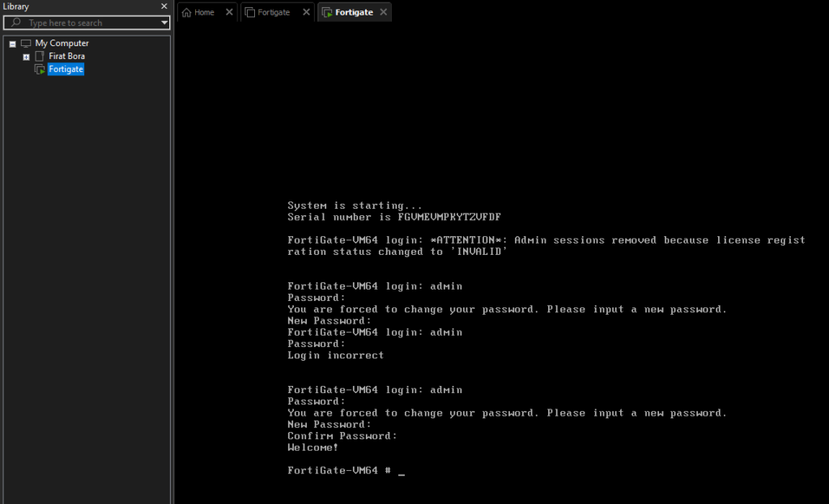Viewport: 829px width, 504px height.
Task: Close the Home tab
Action: tap(229, 11)
